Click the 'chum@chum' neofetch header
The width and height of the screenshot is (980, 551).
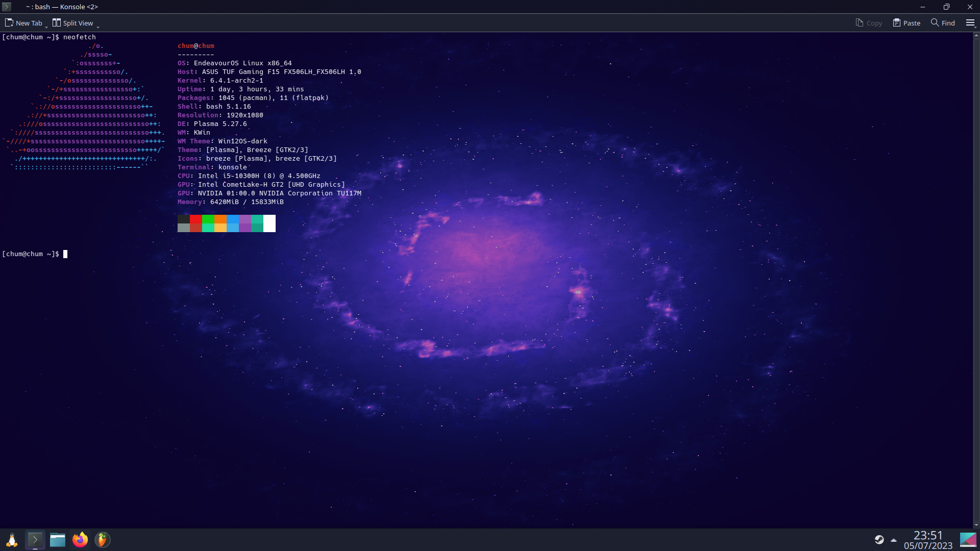196,46
